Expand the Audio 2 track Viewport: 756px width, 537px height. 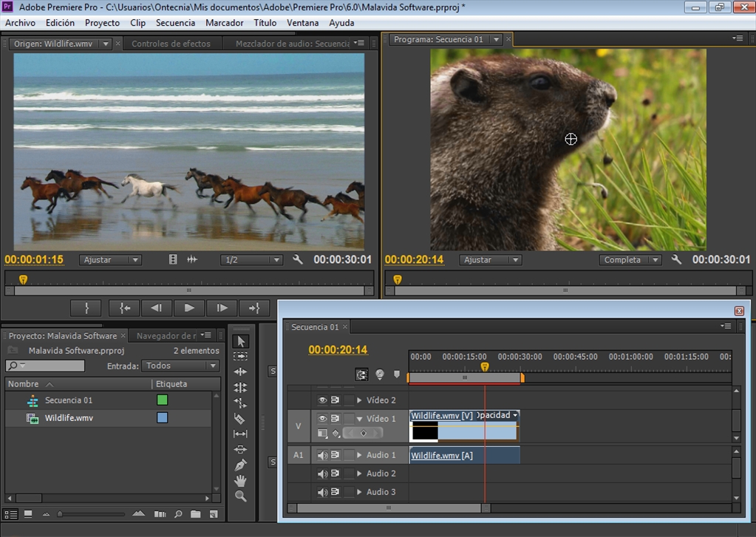click(359, 473)
